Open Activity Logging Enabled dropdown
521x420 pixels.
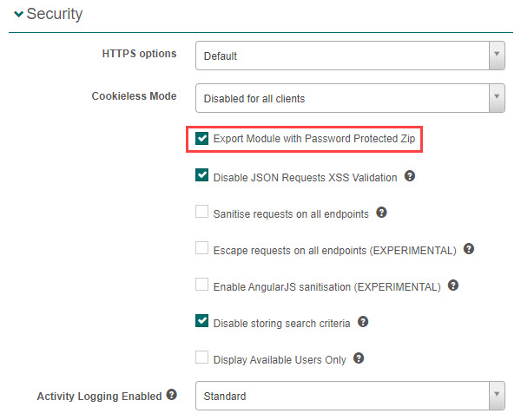(x=350, y=396)
